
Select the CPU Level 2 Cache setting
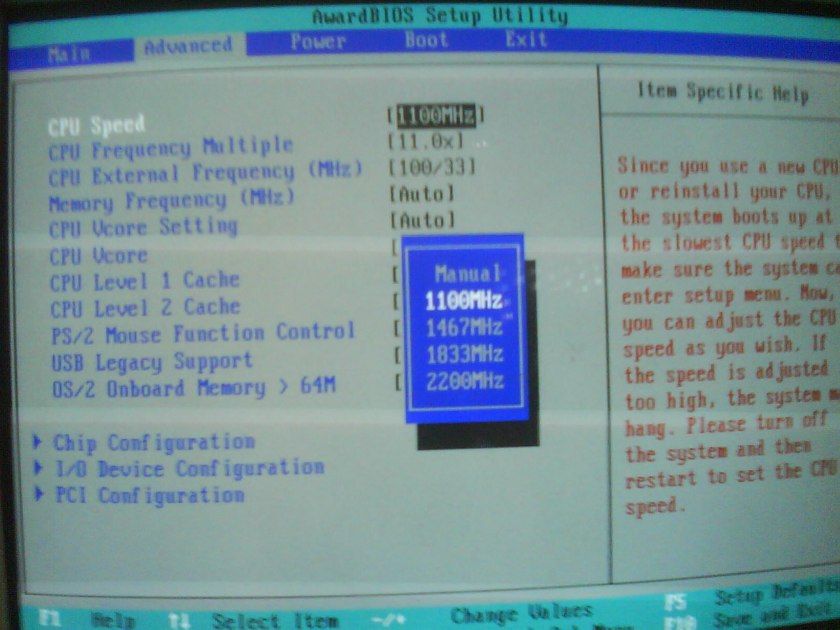pyautogui.click(x=145, y=308)
